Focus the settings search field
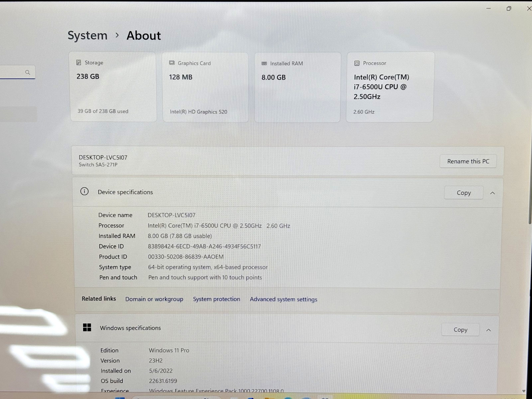 tap(17, 72)
